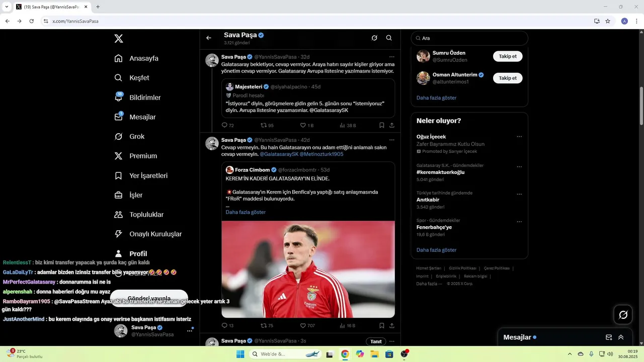Open Bildirimler notifications
Viewport: 644px width, 362px height.
coord(137,98)
